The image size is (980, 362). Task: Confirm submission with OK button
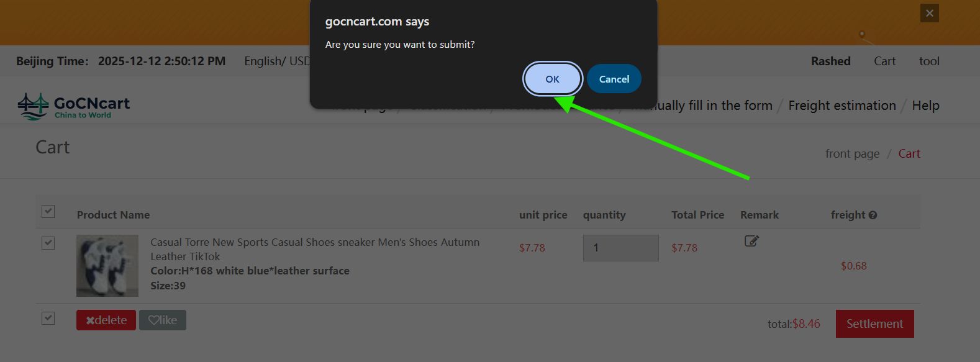pos(551,78)
